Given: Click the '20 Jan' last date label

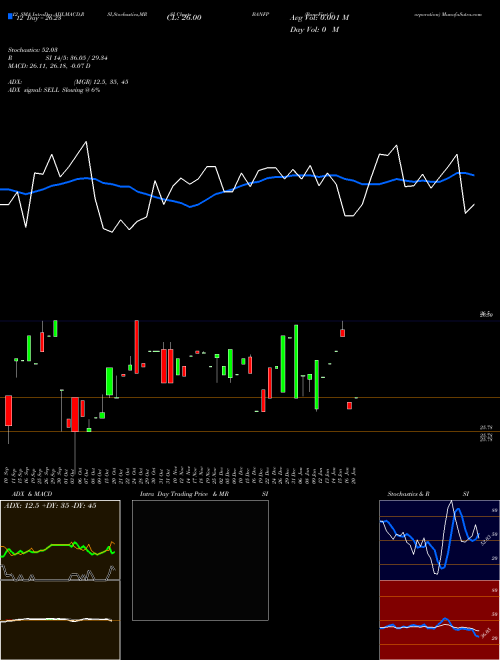Looking at the screenshot, I should (x=355, y=475).
